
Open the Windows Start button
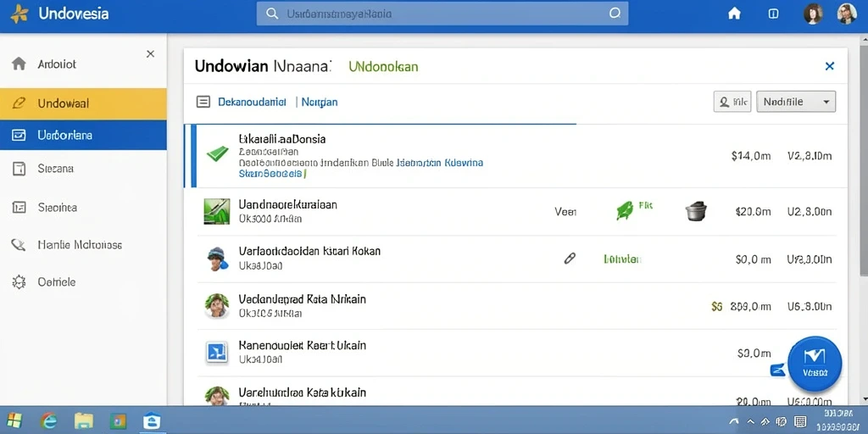(14, 420)
